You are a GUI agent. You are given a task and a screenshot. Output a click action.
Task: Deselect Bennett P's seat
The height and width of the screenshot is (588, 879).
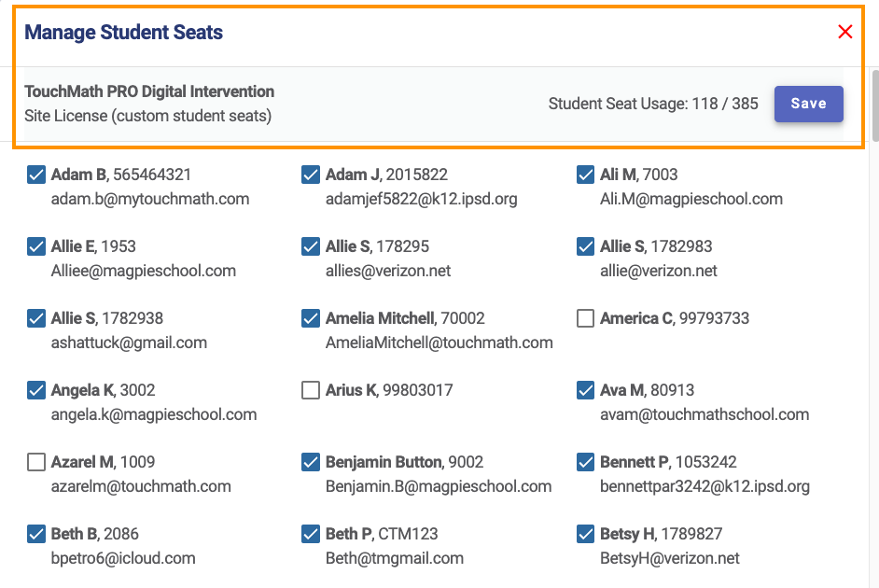[585, 462]
